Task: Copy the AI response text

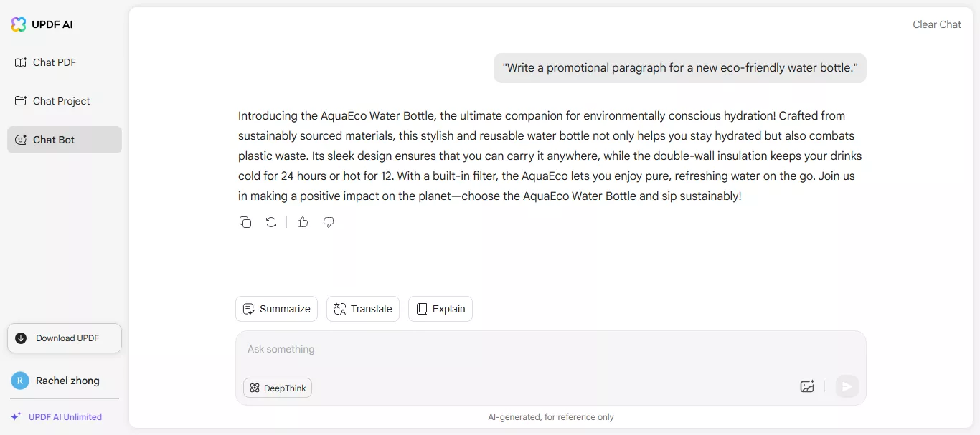Action: [245, 222]
